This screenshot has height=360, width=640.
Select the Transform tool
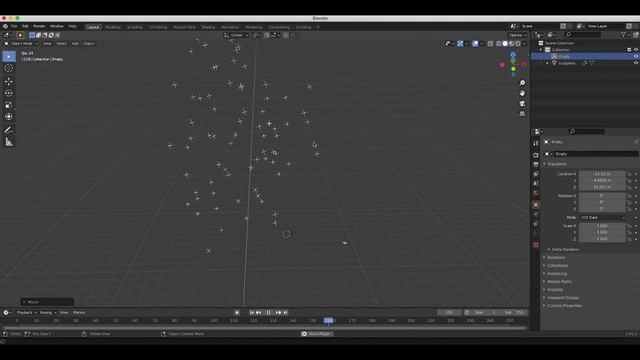[9, 117]
